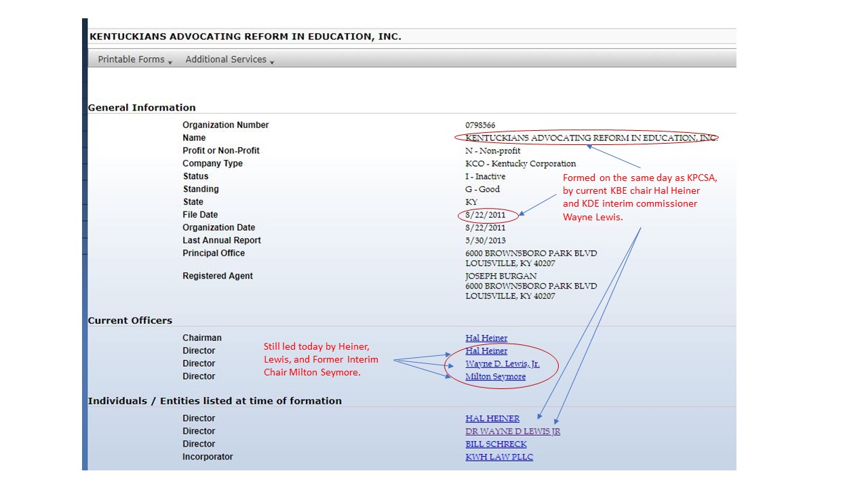Open DR WAYNE D LEWIS JR link
Screen dimensions: 868x488
click(513, 432)
